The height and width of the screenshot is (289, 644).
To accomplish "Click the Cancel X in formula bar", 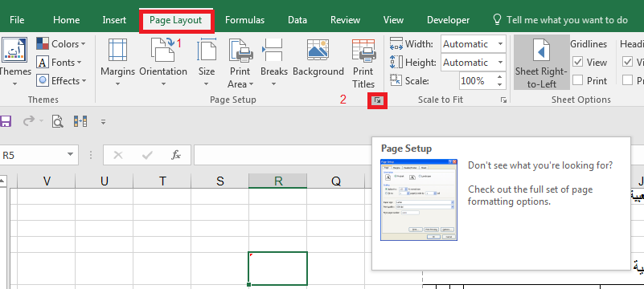I will pos(118,155).
